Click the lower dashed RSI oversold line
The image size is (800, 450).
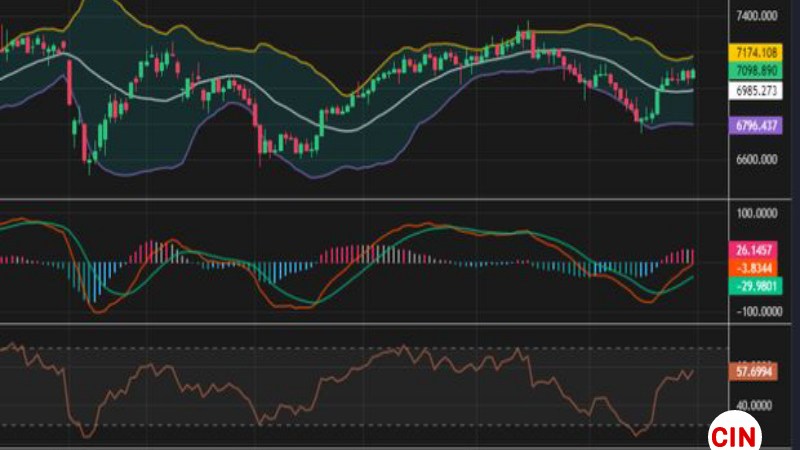[x=350, y=424]
